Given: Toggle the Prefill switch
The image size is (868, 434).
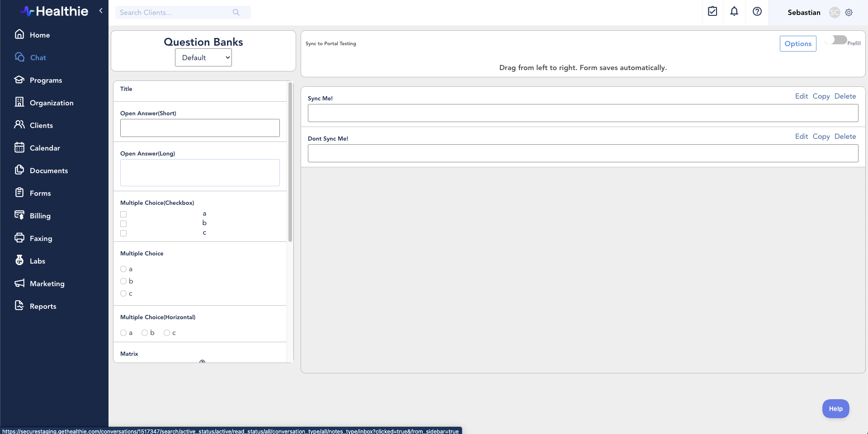Looking at the screenshot, I should (836, 40).
